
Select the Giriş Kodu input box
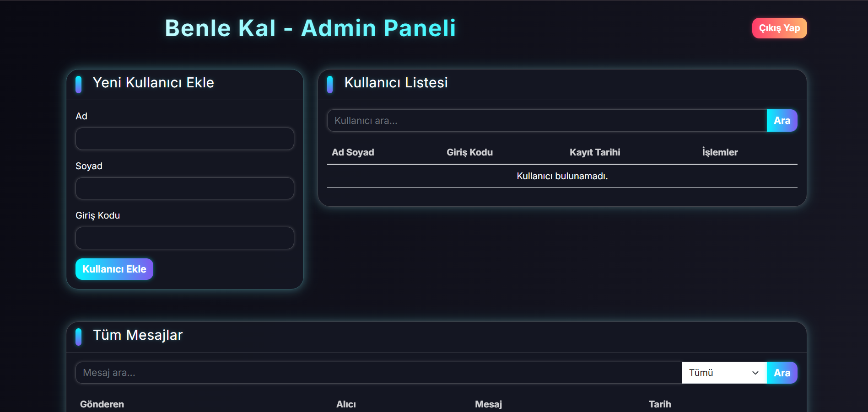[x=184, y=238]
